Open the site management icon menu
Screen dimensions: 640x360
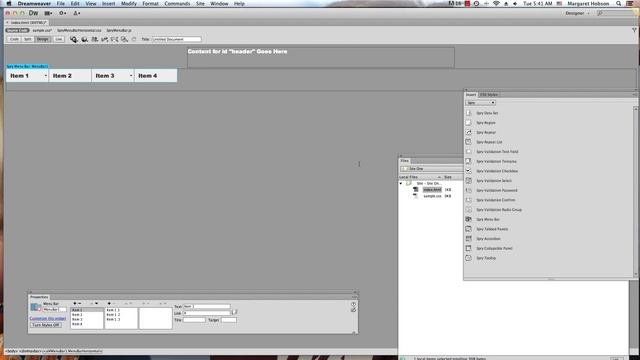coord(76,13)
